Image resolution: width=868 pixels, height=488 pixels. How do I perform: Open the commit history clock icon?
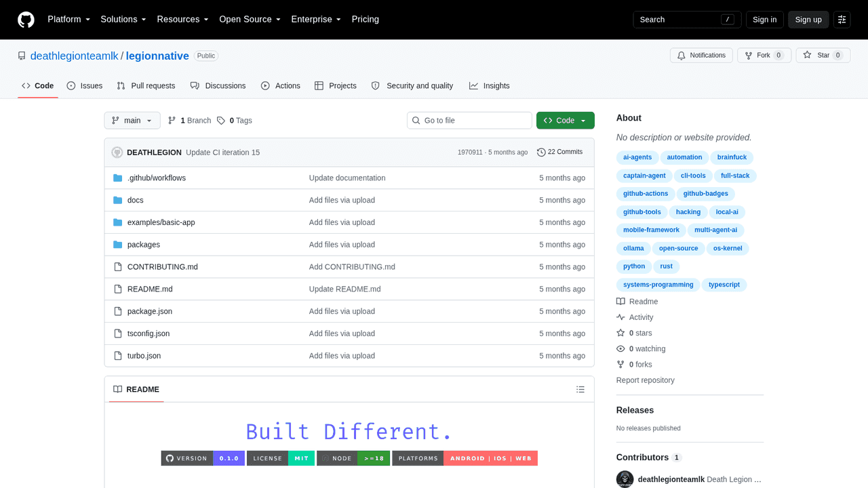(x=541, y=152)
